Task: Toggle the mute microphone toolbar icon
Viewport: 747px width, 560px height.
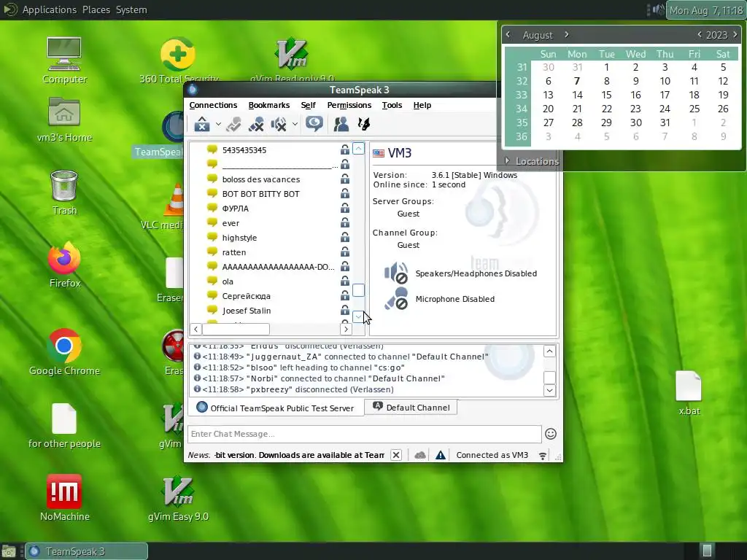Action: pos(256,124)
